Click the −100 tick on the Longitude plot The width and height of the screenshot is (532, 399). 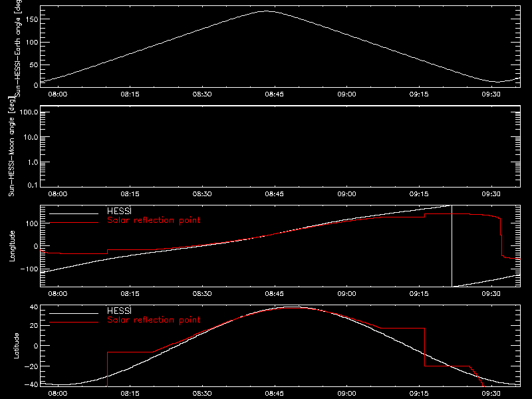29,269
